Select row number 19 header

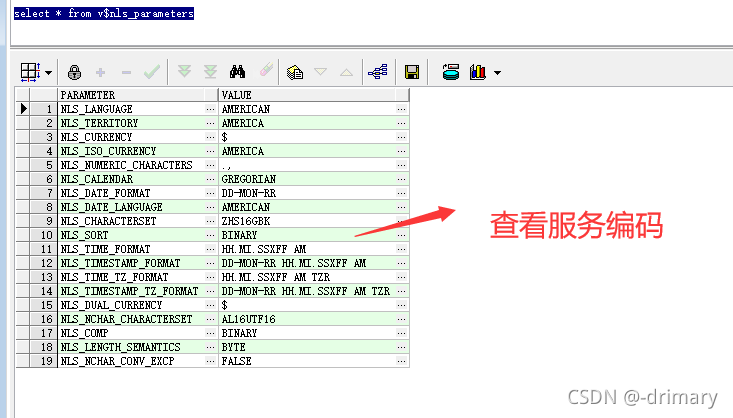pyautogui.click(x=43, y=361)
